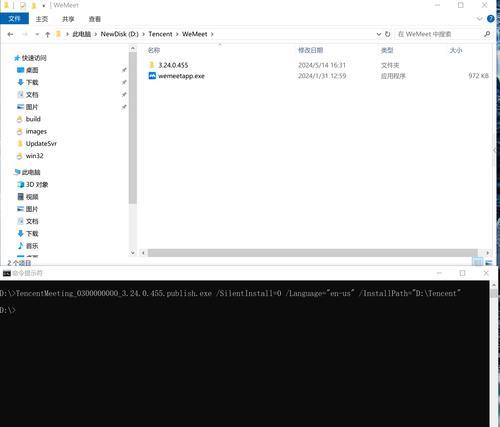This screenshot has width=500, height=427.
Task: Click the search magnifier icon
Action: [487, 34]
